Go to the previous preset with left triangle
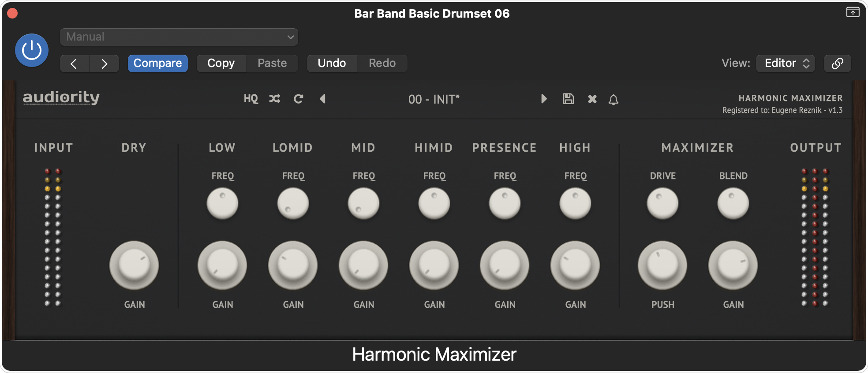This screenshot has height=373, width=868. tap(322, 99)
